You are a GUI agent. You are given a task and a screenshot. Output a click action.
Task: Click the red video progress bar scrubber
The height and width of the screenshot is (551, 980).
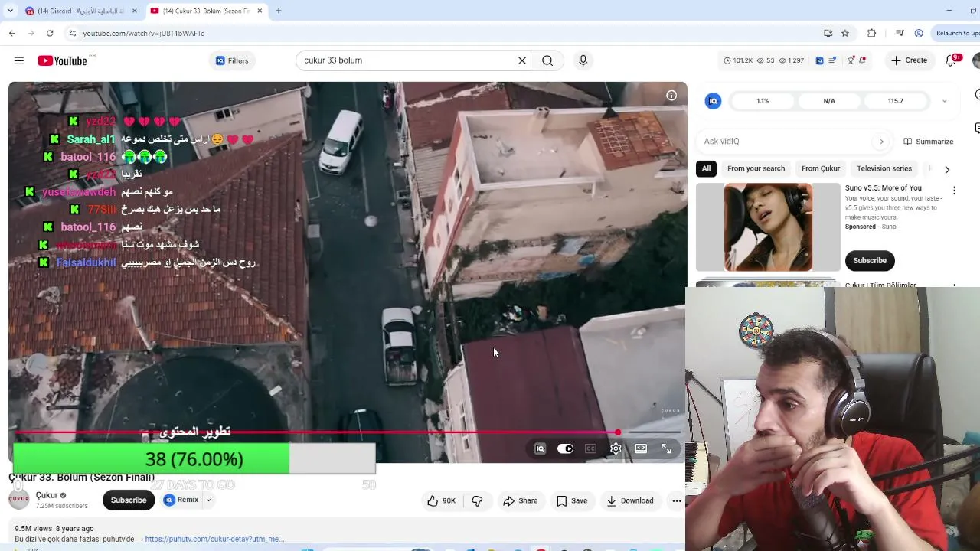(x=618, y=433)
